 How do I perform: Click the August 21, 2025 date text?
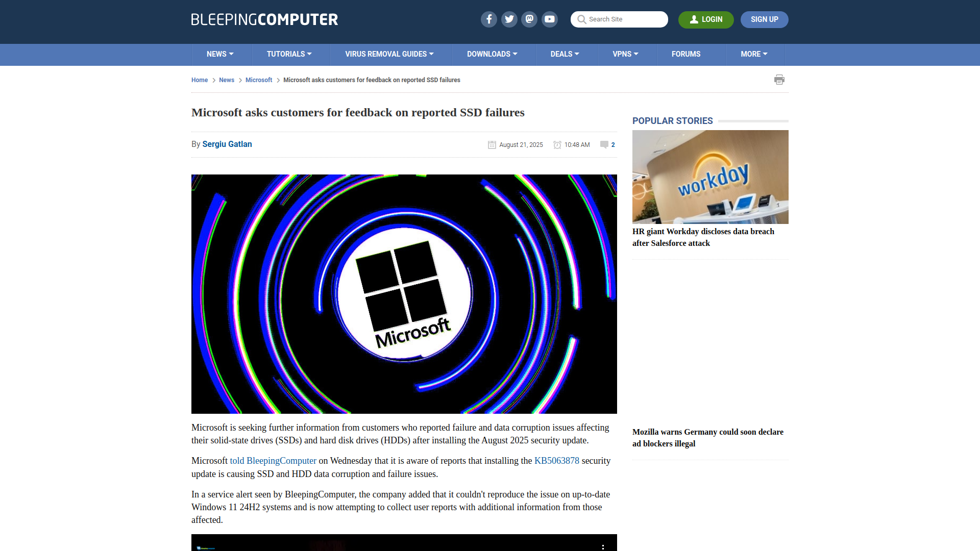tap(521, 145)
